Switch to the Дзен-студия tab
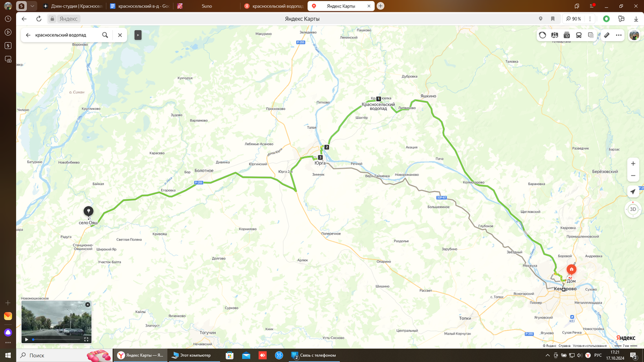644x362 pixels. pos(72,6)
